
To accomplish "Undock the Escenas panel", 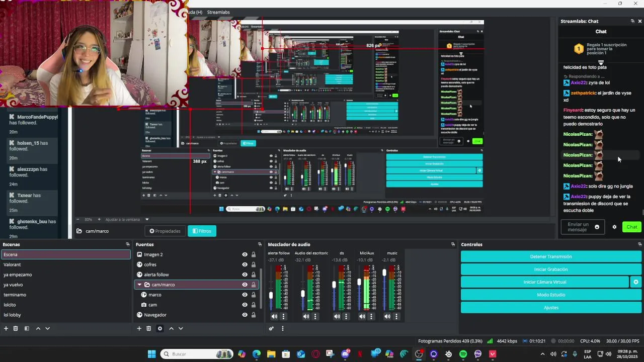I will 127,244.
